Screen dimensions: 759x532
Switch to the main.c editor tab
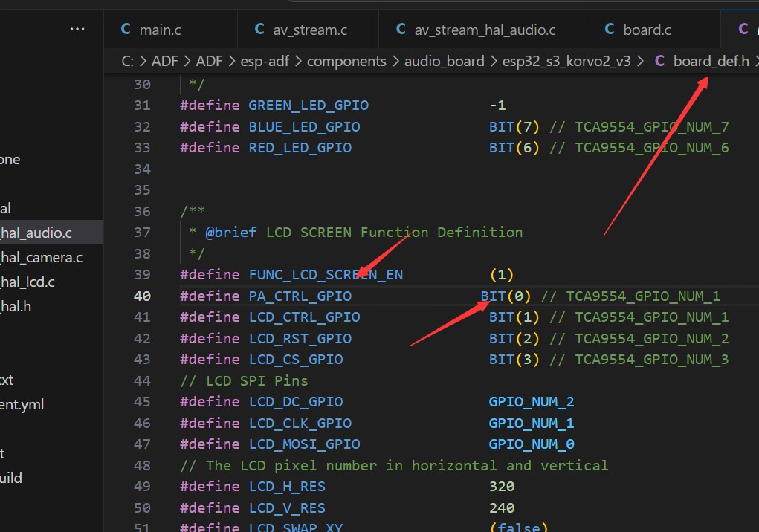160,30
